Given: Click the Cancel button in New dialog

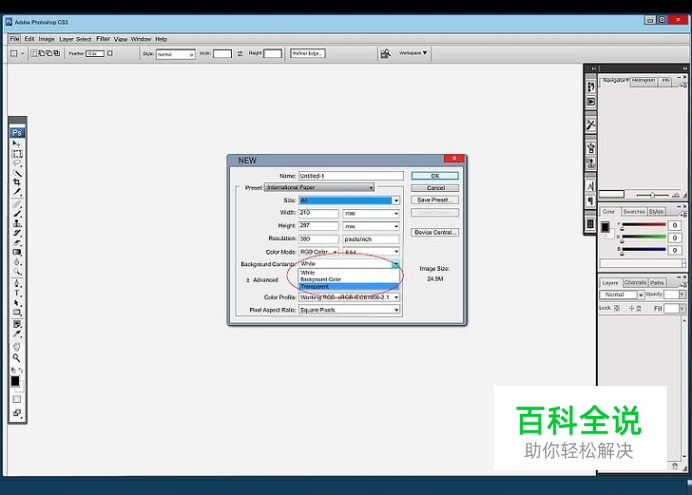Looking at the screenshot, I should pos(435,188).
